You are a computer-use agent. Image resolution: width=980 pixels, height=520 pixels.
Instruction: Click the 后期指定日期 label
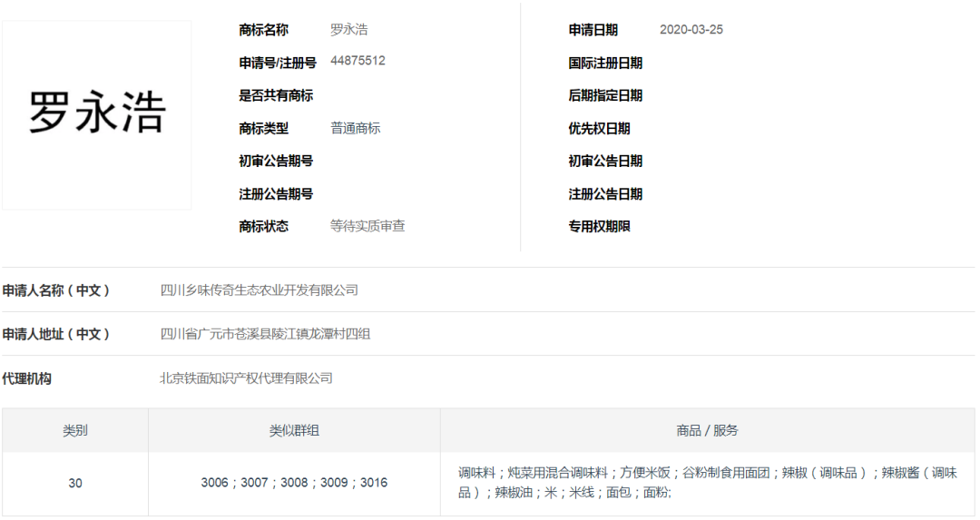tap(605, 95)
